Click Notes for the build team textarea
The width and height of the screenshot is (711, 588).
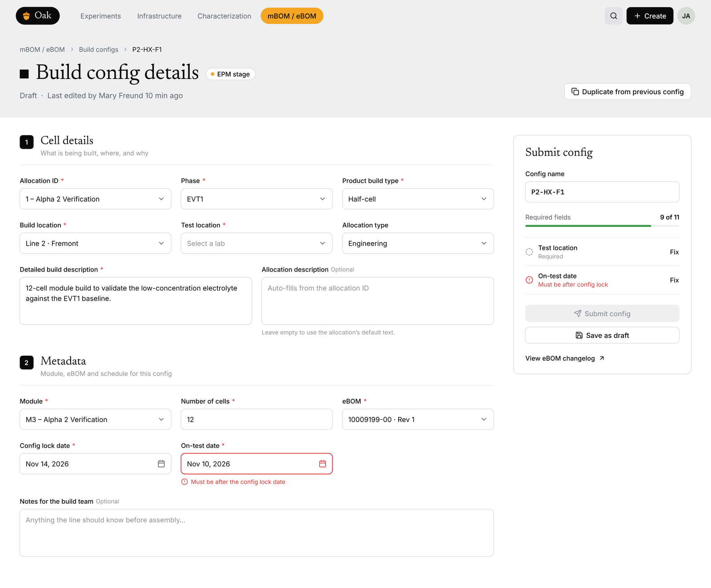[257, 532]
